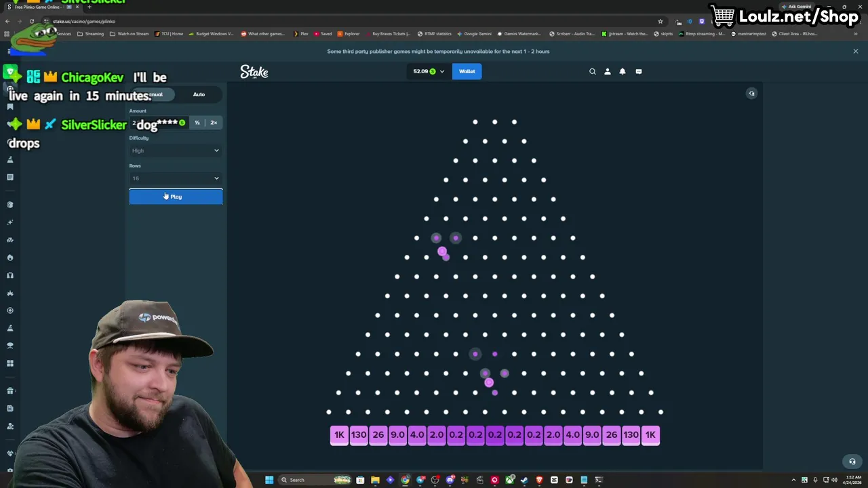The width and height of the screenshot is (868, 488).
Task: Open the Plex bookmark
Action: coord(301,33)
